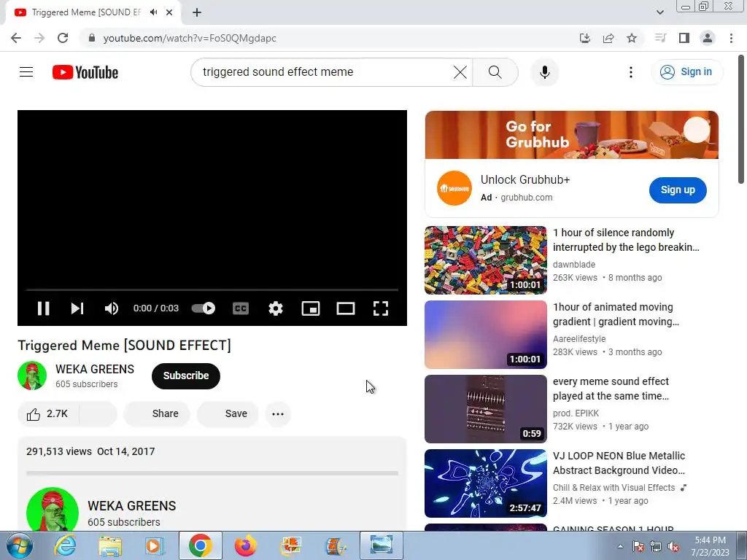
Task: Switch to theater mode
Action: [345, 308]
